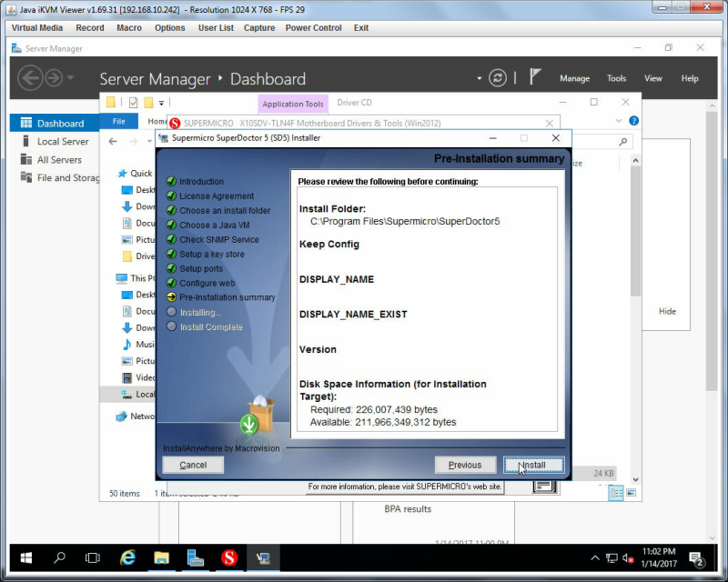Open the Action Center notification icon

pyautogui.click(x=696, y=558)
